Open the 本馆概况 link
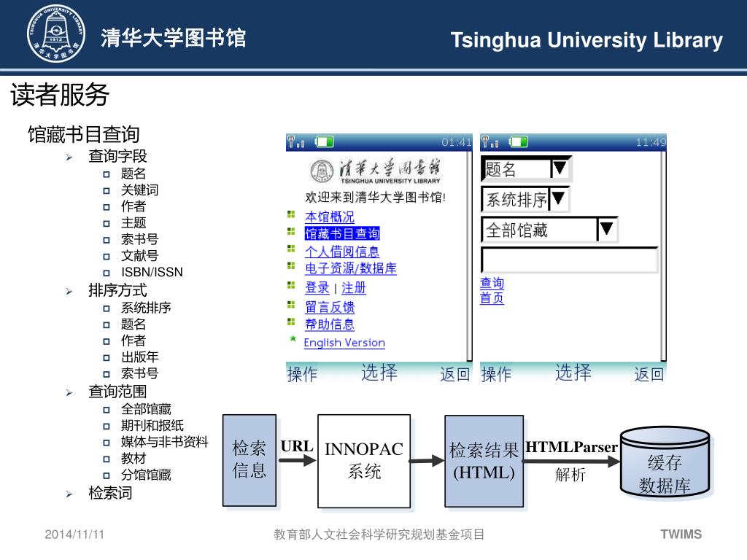The image size is (747, 560). (x=330, y=217)
